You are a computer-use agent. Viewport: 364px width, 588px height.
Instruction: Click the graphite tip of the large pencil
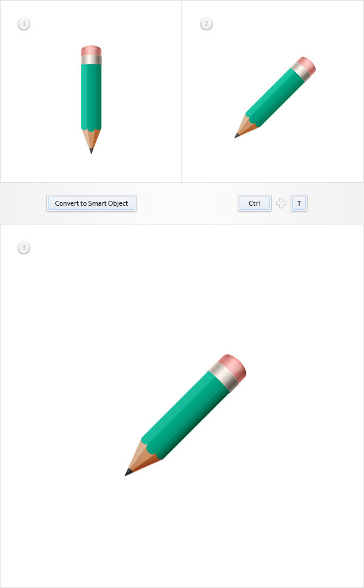pyautogui.click(x=128, y=473)
